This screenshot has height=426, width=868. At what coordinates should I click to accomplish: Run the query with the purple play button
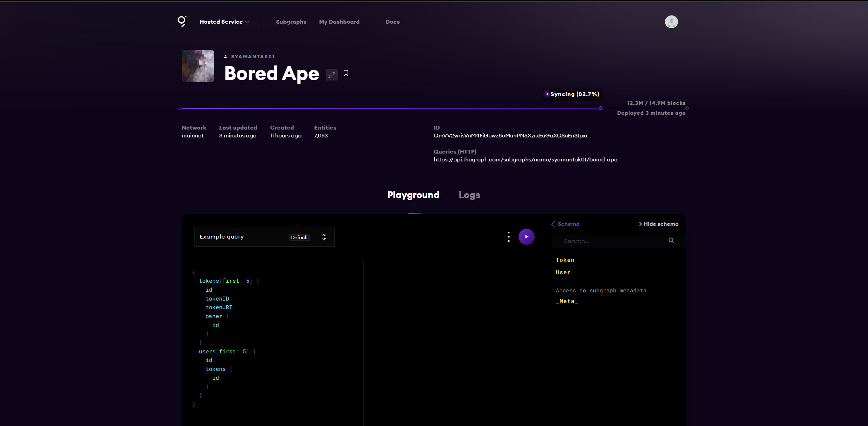point(526,236)
